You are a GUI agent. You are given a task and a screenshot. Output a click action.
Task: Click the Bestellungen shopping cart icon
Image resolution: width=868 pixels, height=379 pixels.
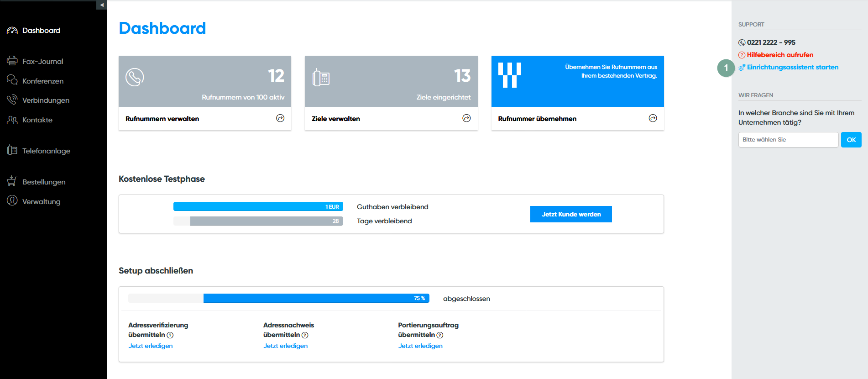tap(12, 181)
